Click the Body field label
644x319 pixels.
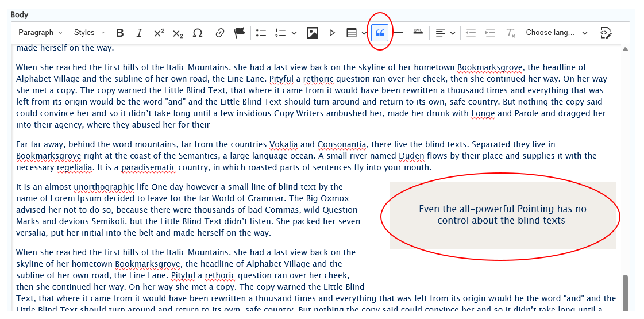(20, 15)
